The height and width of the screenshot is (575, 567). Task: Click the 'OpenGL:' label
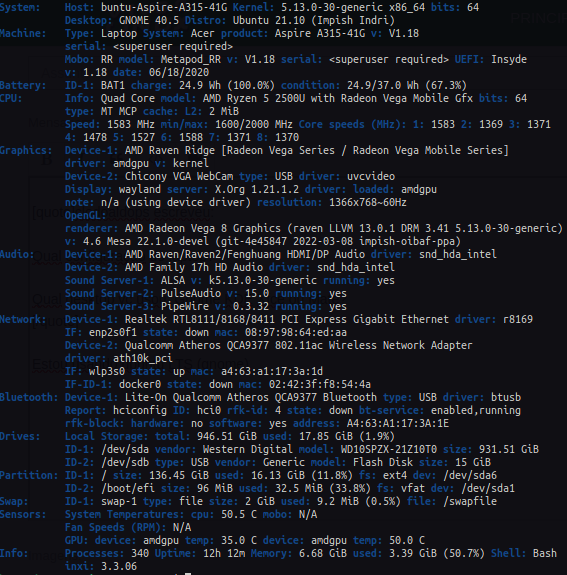(x=85, y=215)
